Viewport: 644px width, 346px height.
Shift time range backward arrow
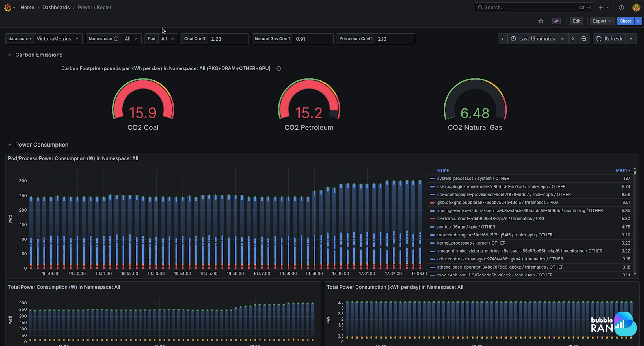503,39
